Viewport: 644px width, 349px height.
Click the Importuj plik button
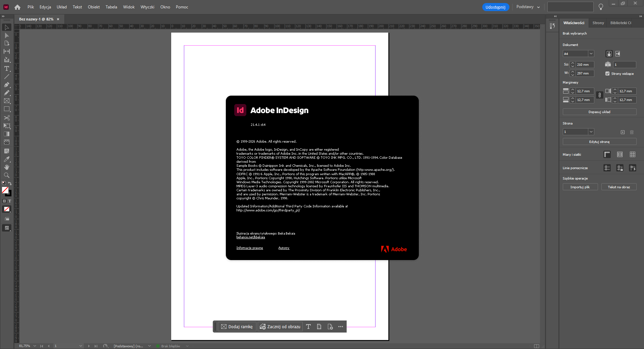(580, 187)
